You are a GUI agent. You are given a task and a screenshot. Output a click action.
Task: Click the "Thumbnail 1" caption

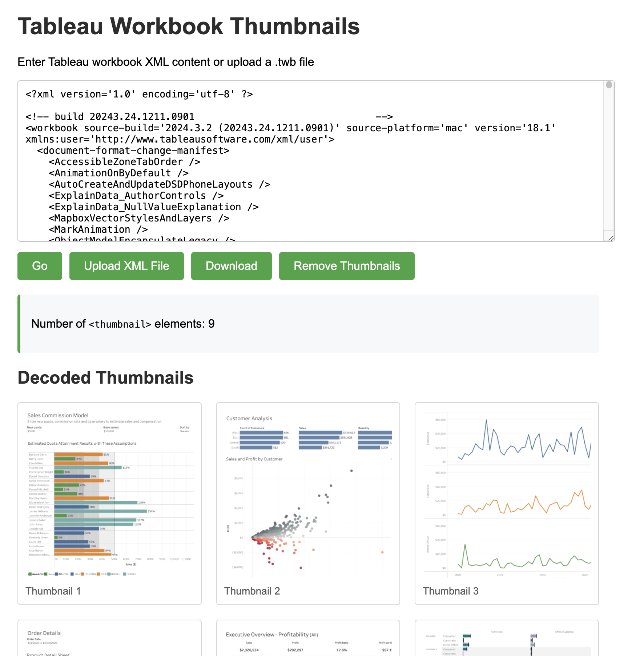click(53, 591)
